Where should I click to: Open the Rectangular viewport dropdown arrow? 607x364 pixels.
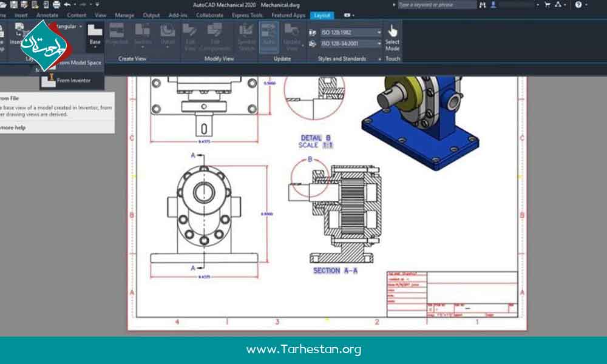[81, 26]
